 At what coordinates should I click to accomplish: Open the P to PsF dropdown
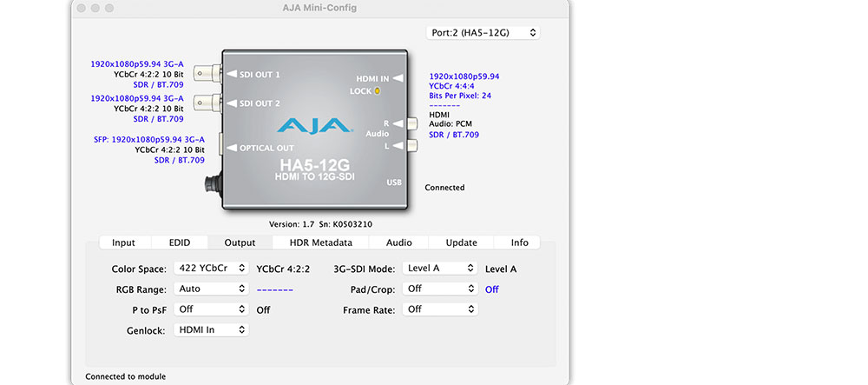click(x=211, y=309)
